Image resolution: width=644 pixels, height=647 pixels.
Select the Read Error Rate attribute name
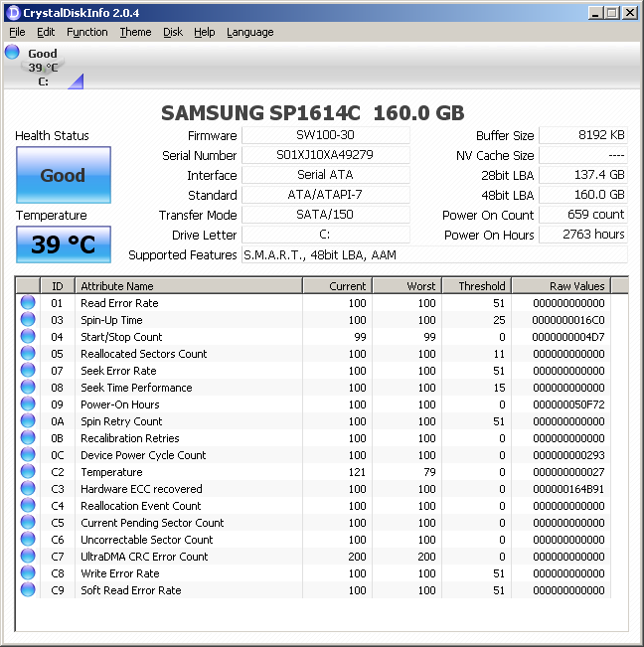(119, 303)
